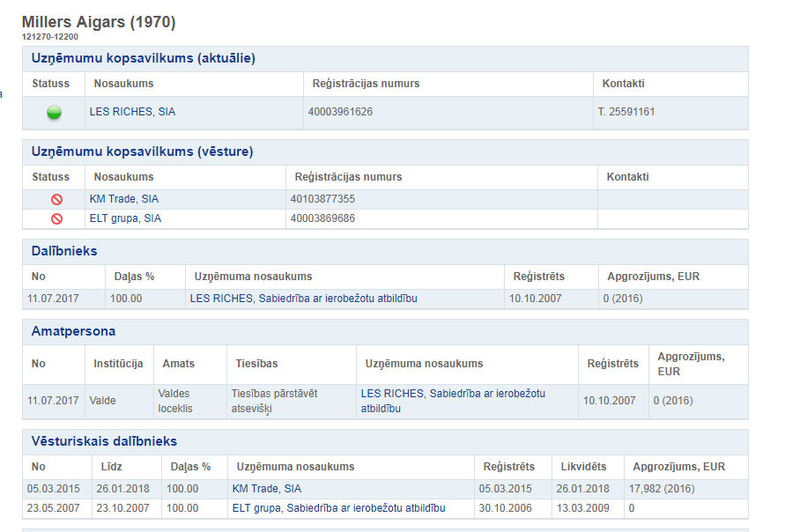The image size is (785, 532).
Task: Click section header Uzņēmumu kopsavilkums (vēsture)
Action: (x=142, y=151)
